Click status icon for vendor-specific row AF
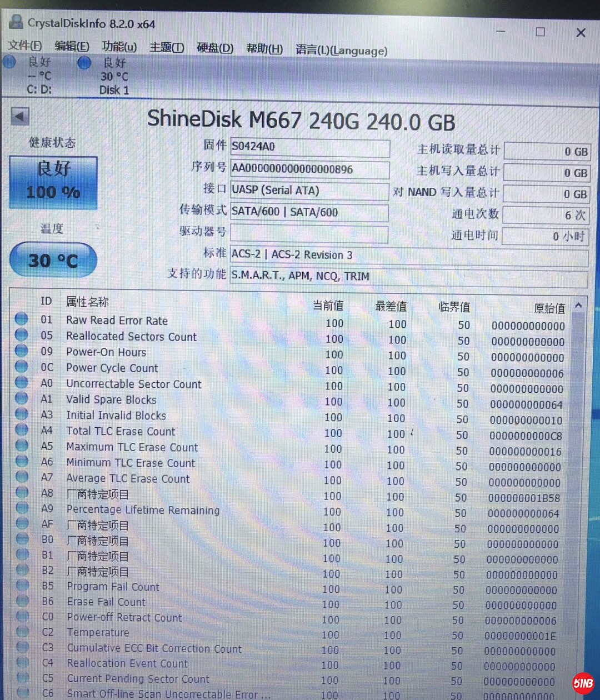This screenshot has width=600, height=700. click(x=22, y=523)
